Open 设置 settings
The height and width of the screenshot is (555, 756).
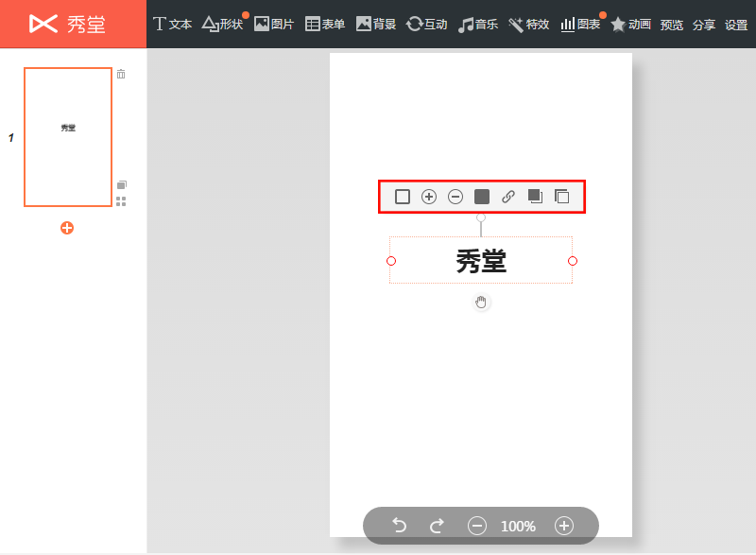[736, 25]
